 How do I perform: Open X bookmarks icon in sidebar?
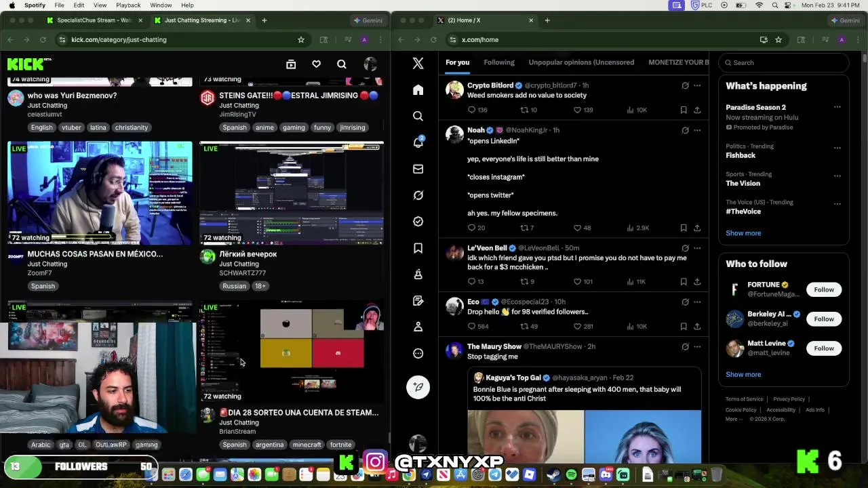418,248
